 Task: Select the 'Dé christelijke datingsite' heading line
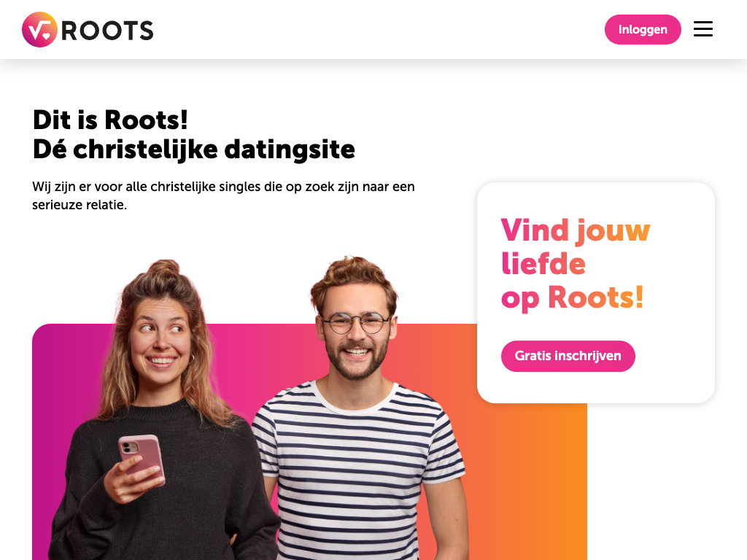tap(194, 149)
